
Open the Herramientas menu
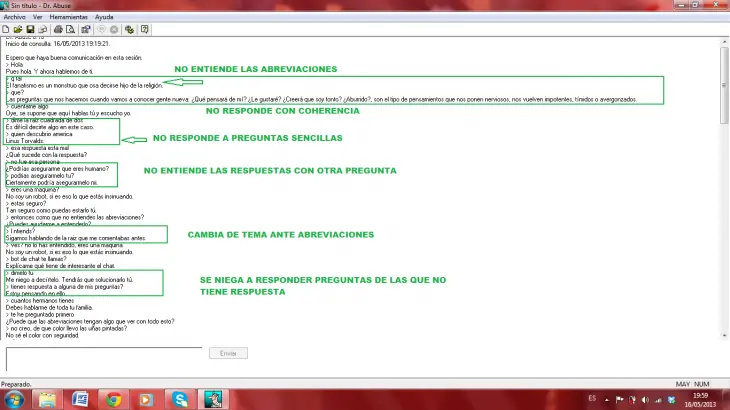point(68,17)
